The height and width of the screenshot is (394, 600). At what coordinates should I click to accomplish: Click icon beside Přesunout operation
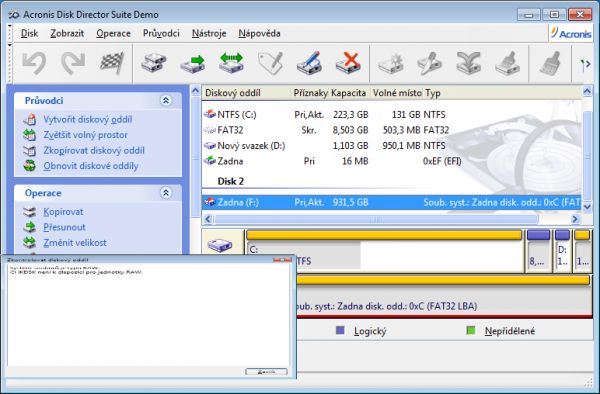tap(29, 227)
